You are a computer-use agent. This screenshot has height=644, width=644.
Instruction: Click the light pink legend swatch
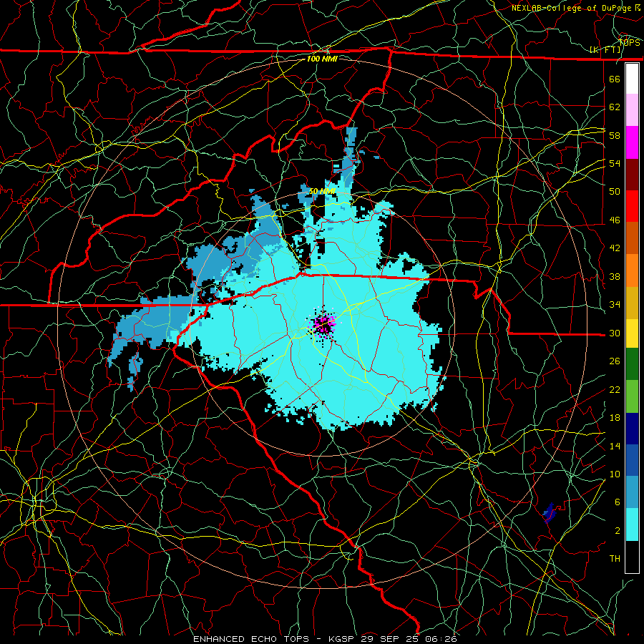tap(632, 110)
